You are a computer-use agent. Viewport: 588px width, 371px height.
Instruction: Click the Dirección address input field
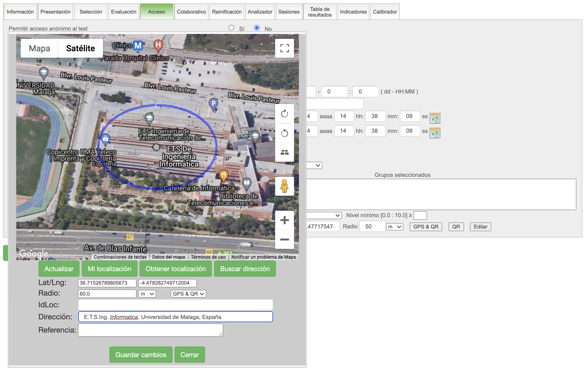coord(175,317)
